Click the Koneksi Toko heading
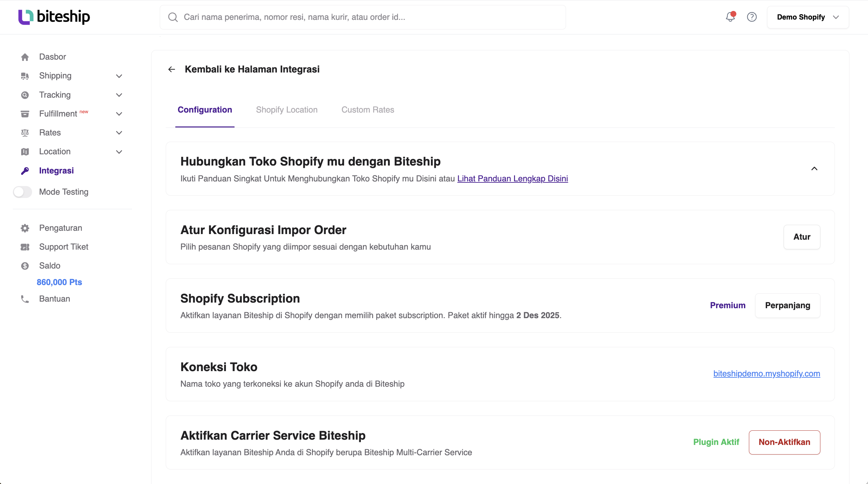868x484 pixels. [x=219, y=367]
